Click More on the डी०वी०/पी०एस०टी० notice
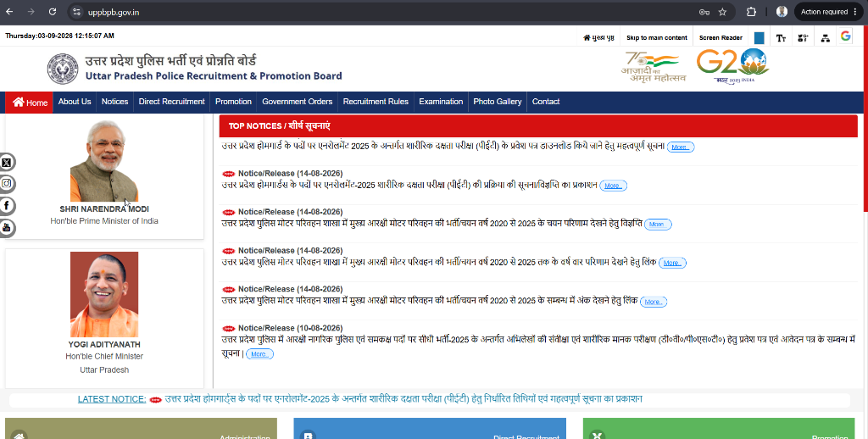The width and height of the screenshot is (868, 439). [259, 354]
